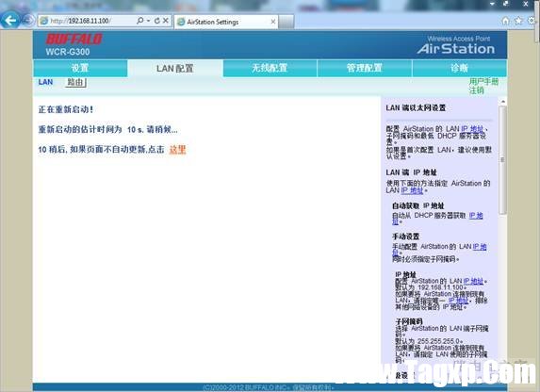540x392 pixels.
Task: Close the AirStation Settings tab
Action: [273, 22]
